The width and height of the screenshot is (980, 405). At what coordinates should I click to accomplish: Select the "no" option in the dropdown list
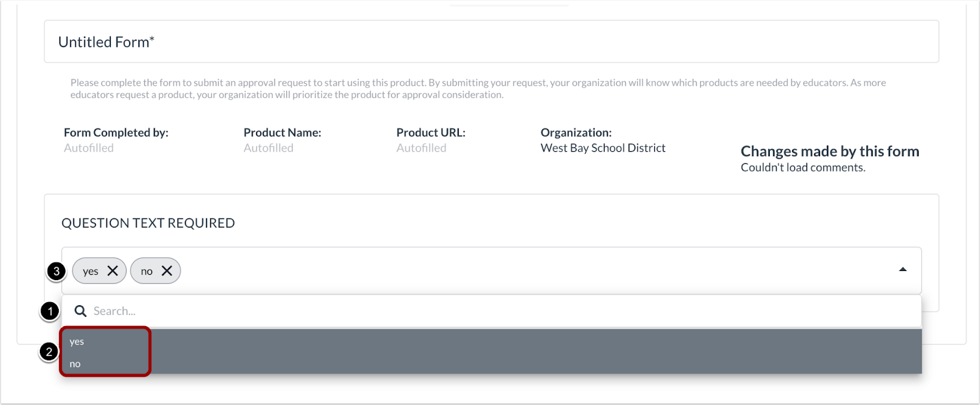click(74, 363)
